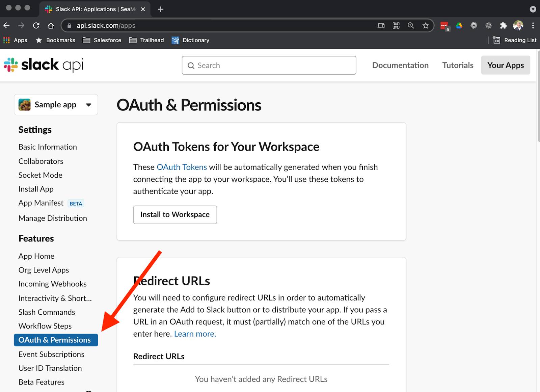Reload the page with the refresh icon
This screenshot has height=392, width=540.
(x=36, y=25)
